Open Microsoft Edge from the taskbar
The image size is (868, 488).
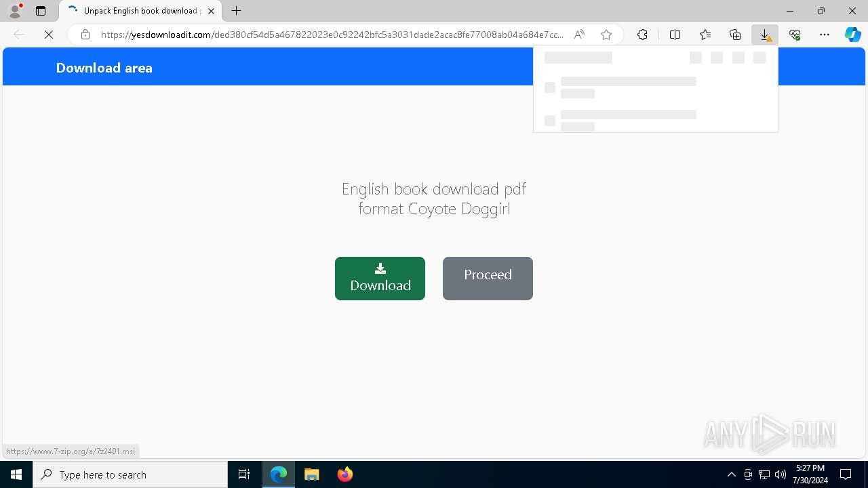pyautogui.click(x=279, y=474)
